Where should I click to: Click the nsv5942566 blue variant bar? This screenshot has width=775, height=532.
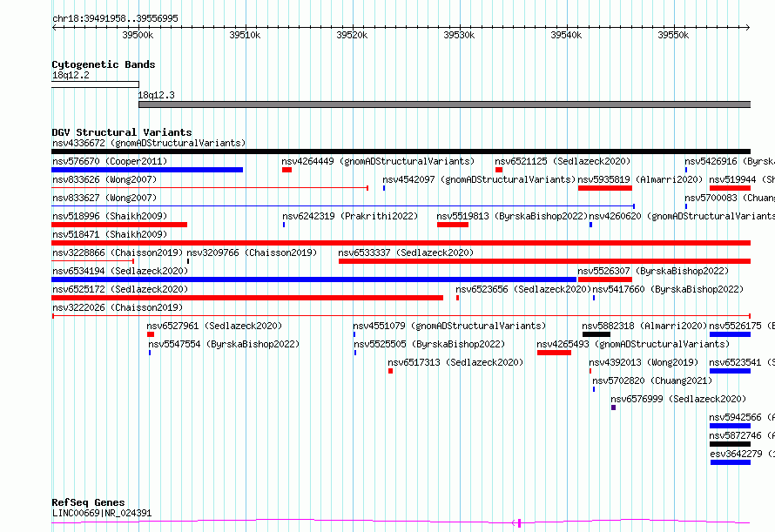[x=730, y=426]
